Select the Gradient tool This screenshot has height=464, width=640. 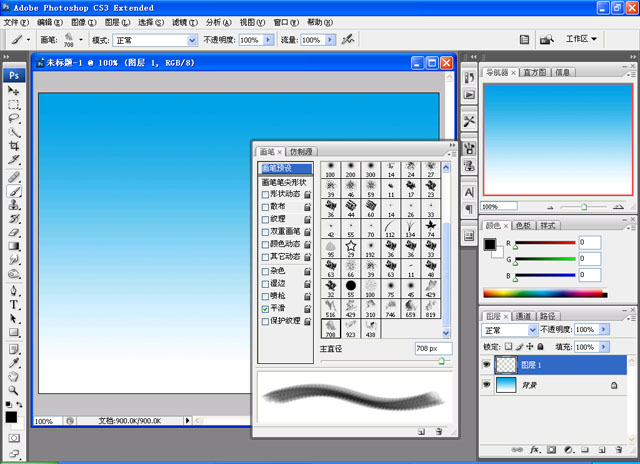pos(14,246)
